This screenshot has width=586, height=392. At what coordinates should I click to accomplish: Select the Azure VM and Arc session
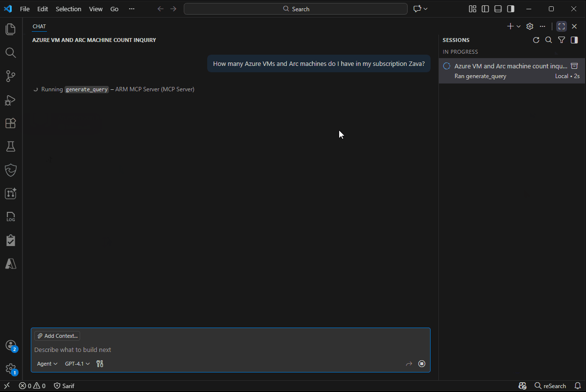(x=512, y=71)
